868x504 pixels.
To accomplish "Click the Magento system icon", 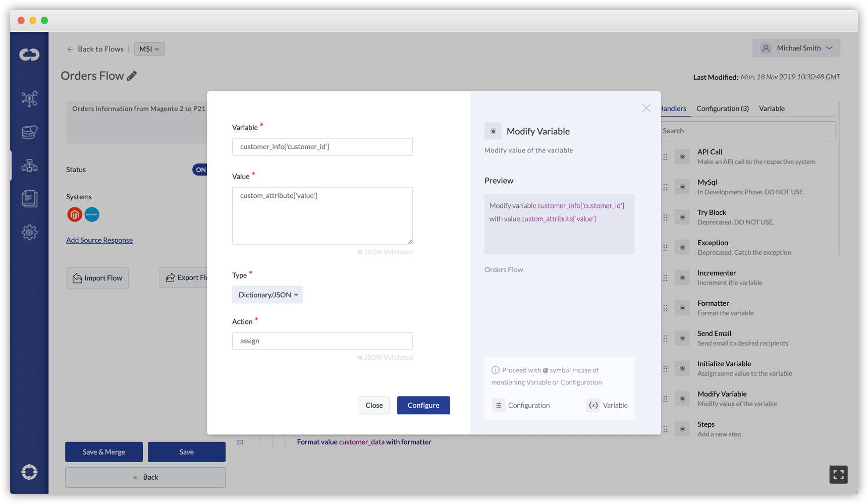I will tap(75, 214).
